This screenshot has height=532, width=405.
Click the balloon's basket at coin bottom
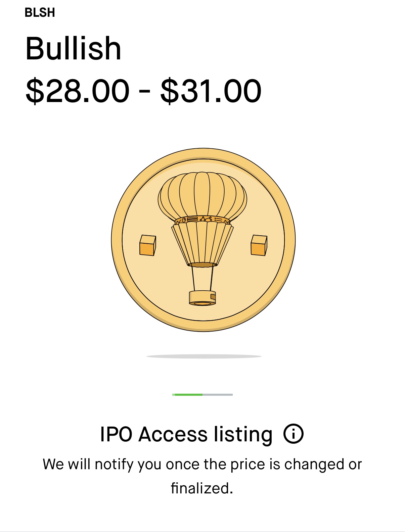202,298
